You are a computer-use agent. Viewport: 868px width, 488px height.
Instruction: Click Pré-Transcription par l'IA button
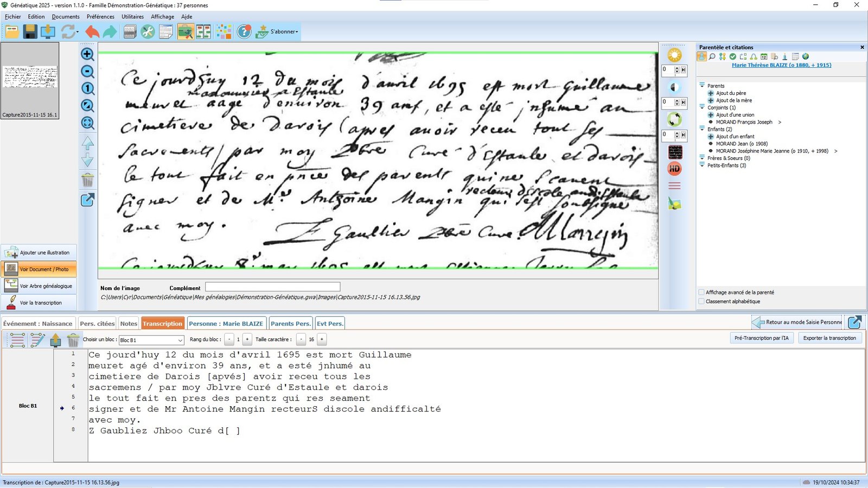pos(761,338)
